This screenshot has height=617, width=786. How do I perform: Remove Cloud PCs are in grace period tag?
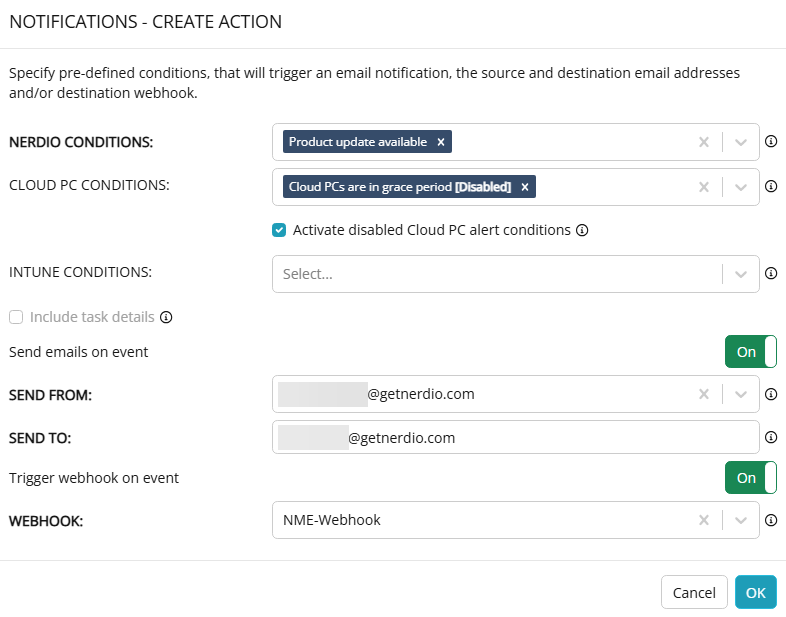[524, 187]
